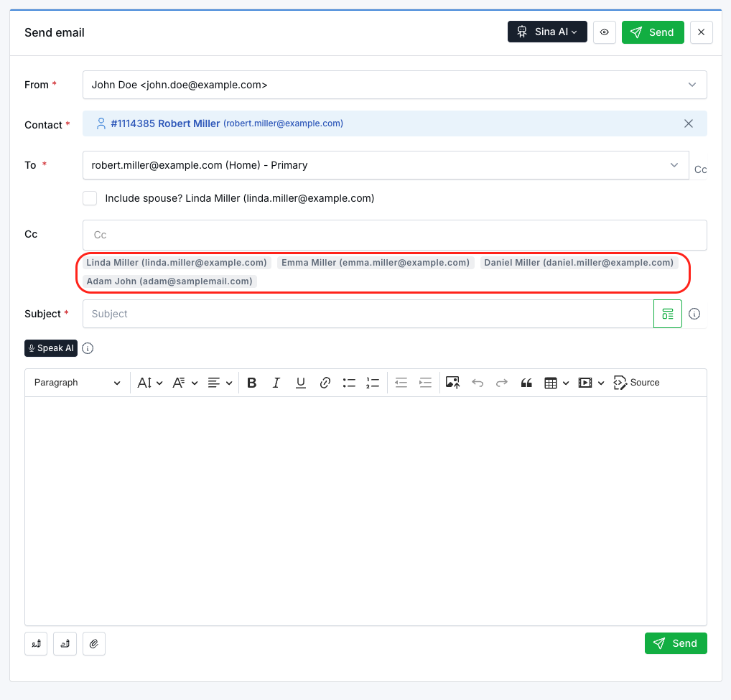Insert media icon
The height and width of the screenshot is (700, 731).
pos(585,383)
